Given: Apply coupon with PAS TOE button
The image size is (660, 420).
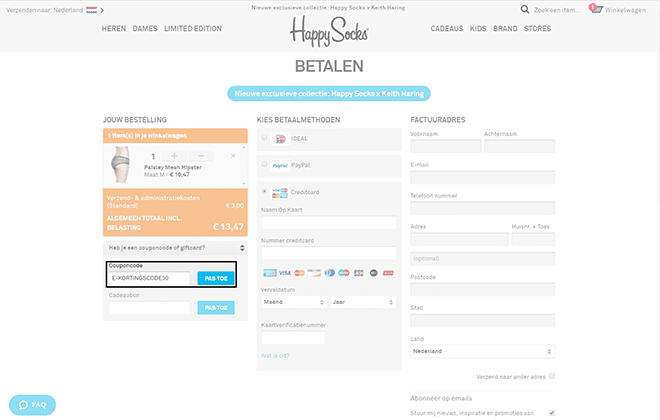Looking at the screenshot, I should pyautogui.click(x=216, y=278).
